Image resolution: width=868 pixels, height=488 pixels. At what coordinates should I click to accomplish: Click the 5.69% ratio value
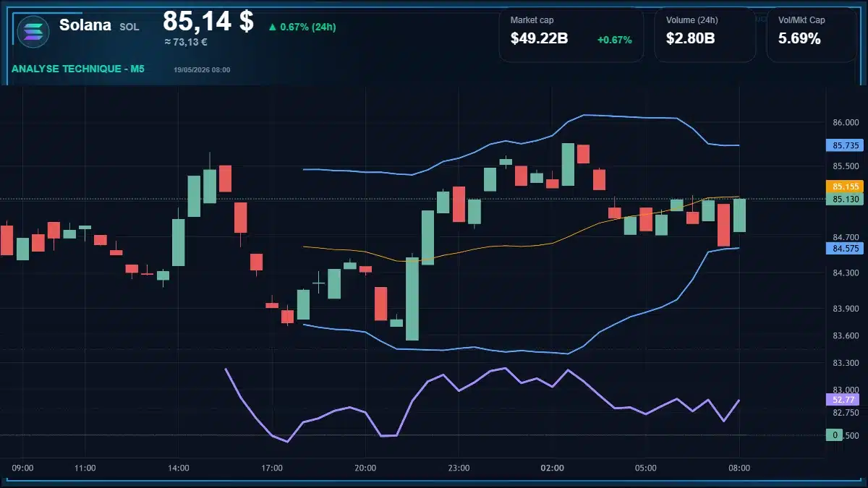pos(799,39)
